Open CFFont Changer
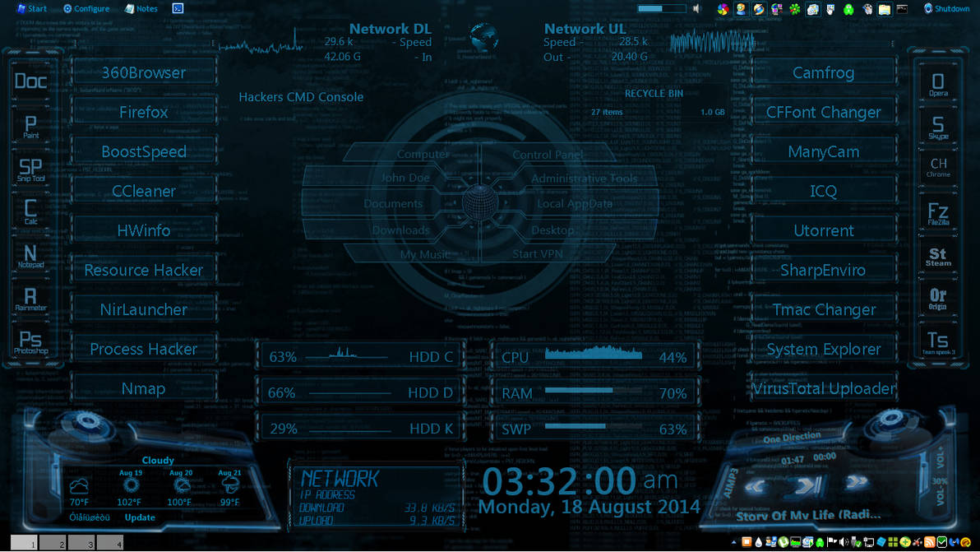 coord(824,112)
